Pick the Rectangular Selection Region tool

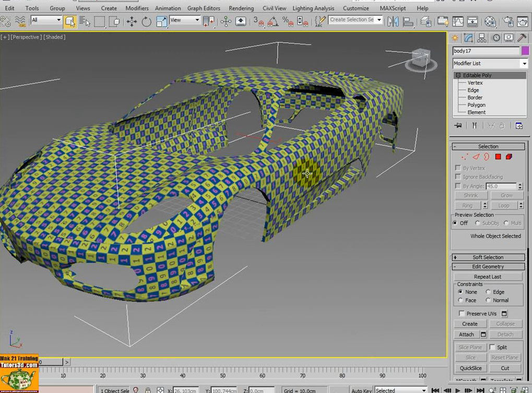coord(99,21)
